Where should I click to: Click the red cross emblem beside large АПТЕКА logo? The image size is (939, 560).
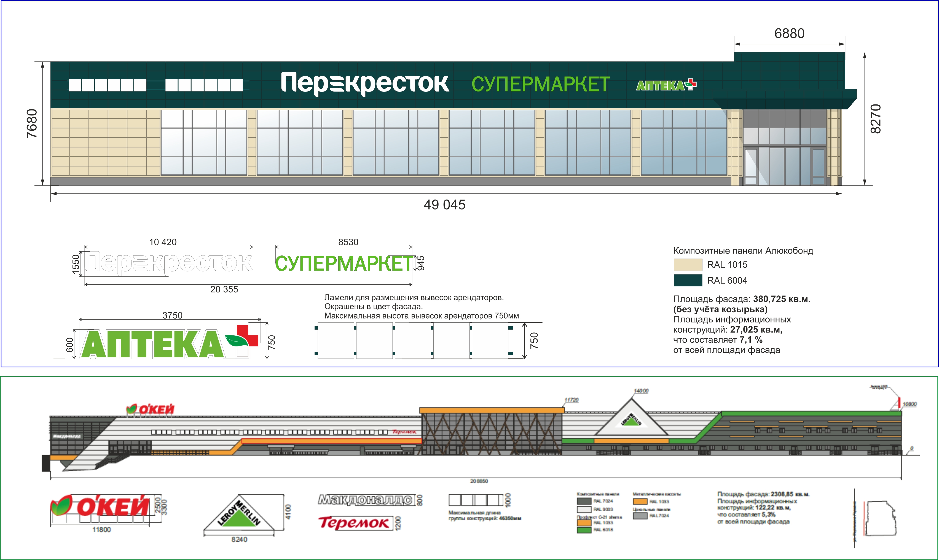[248, 336]
